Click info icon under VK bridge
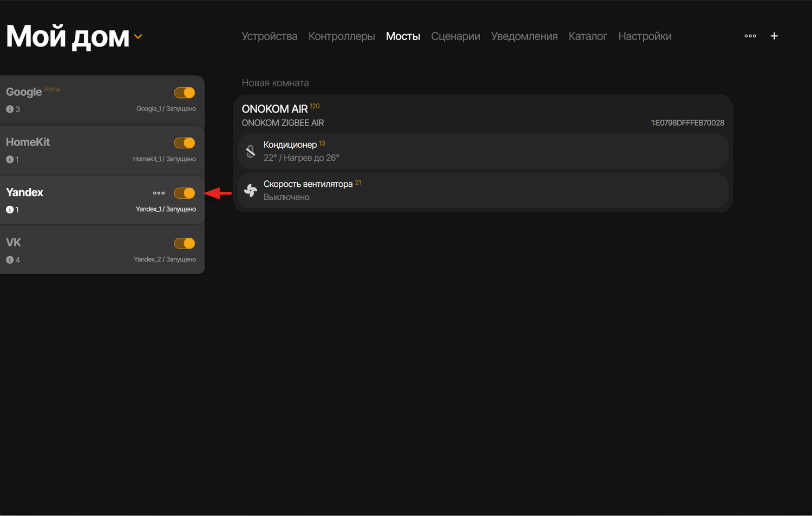812x516 pixels. 10,260
